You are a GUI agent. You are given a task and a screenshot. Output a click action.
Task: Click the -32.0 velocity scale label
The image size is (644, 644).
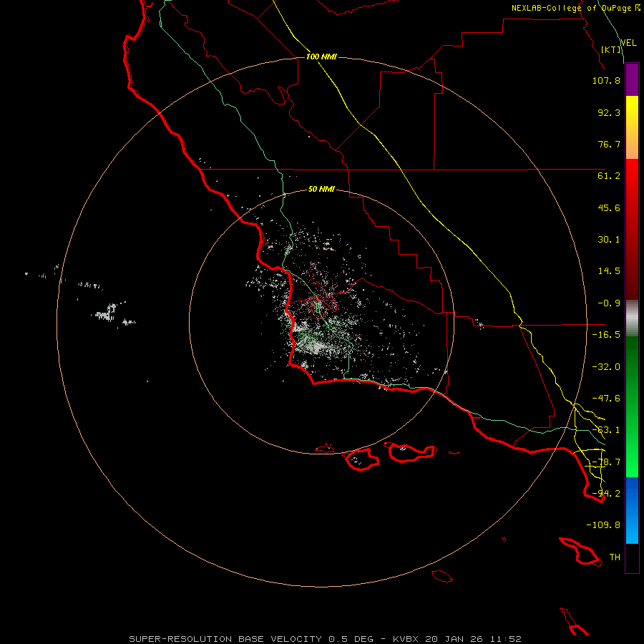click(606, 367)
